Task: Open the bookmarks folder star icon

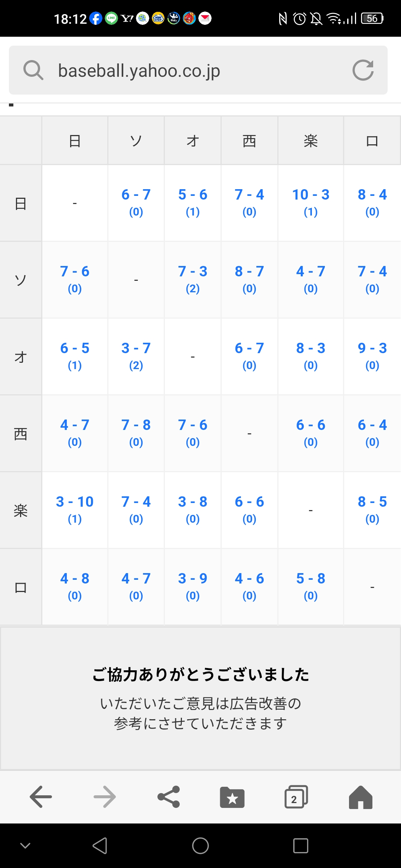Action: click(x=232, y=797)
